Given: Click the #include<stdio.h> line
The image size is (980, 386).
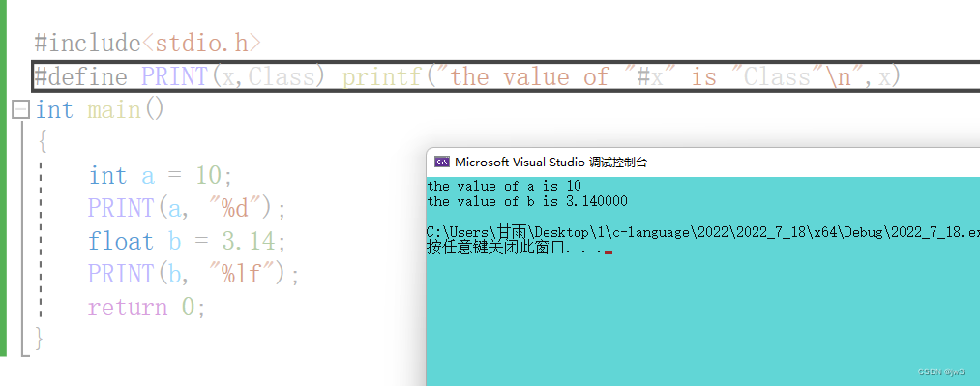Looking at the screenshot, I should tap(148, 44).
